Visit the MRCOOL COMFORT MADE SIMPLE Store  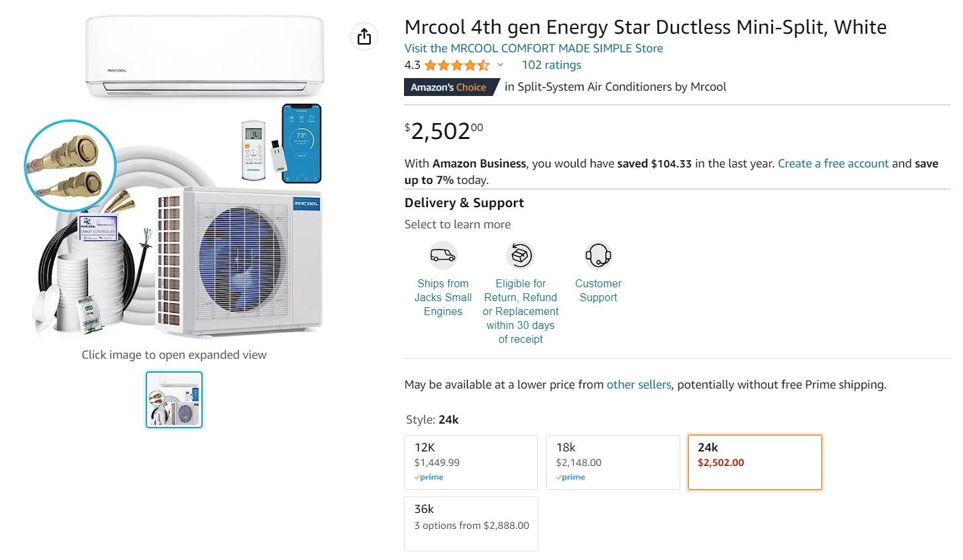[x=534, y=48]
